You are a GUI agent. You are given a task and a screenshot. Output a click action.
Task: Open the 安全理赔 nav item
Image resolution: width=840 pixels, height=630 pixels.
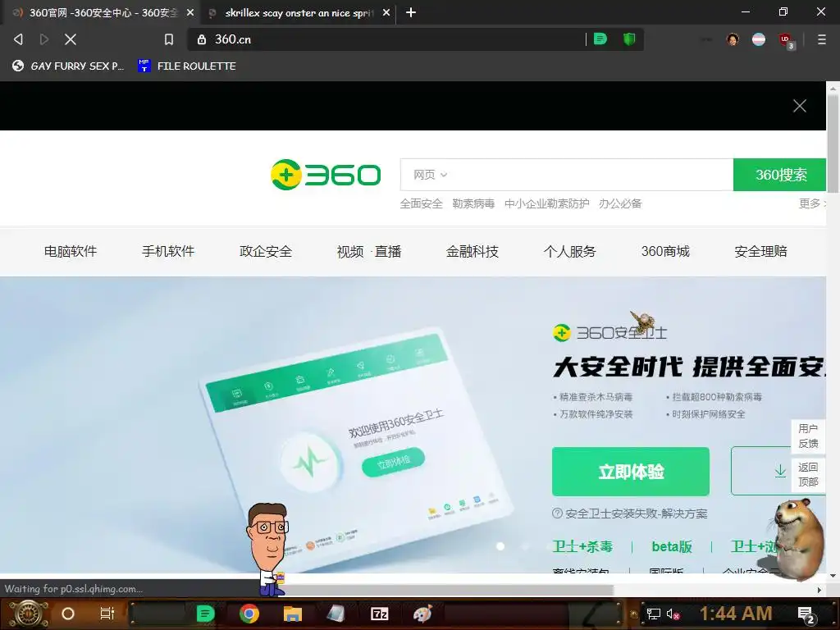pyautogui.click(x=760, y=251)
